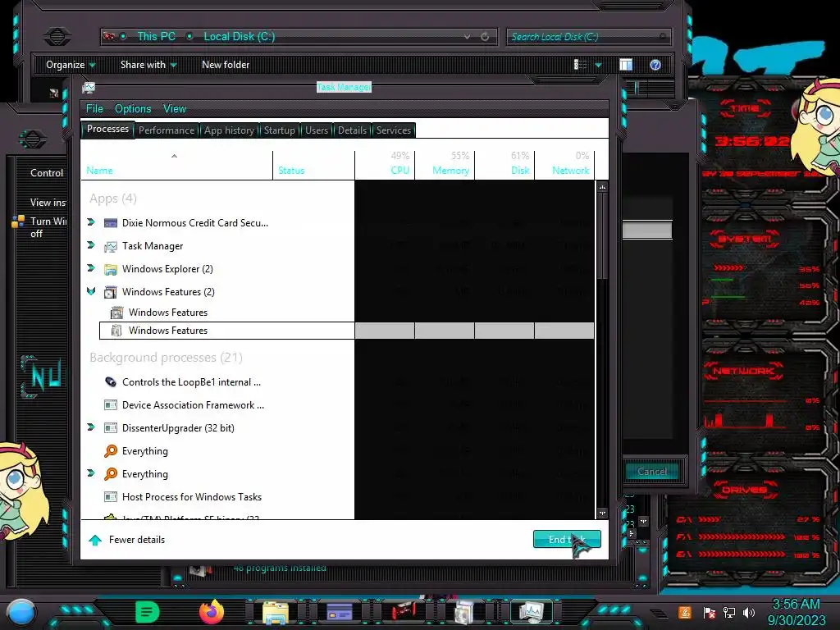Click the Explorer change view icon
The image size is (840, 630).
point(580,65)
